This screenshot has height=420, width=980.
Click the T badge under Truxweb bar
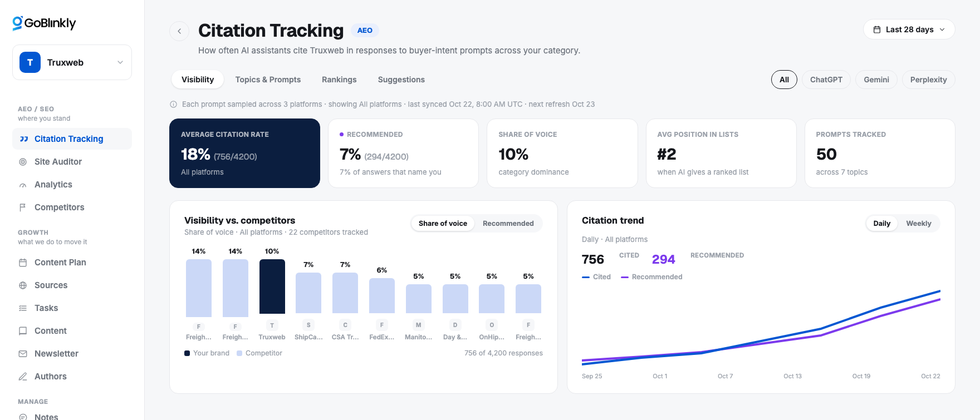[272, 325]
